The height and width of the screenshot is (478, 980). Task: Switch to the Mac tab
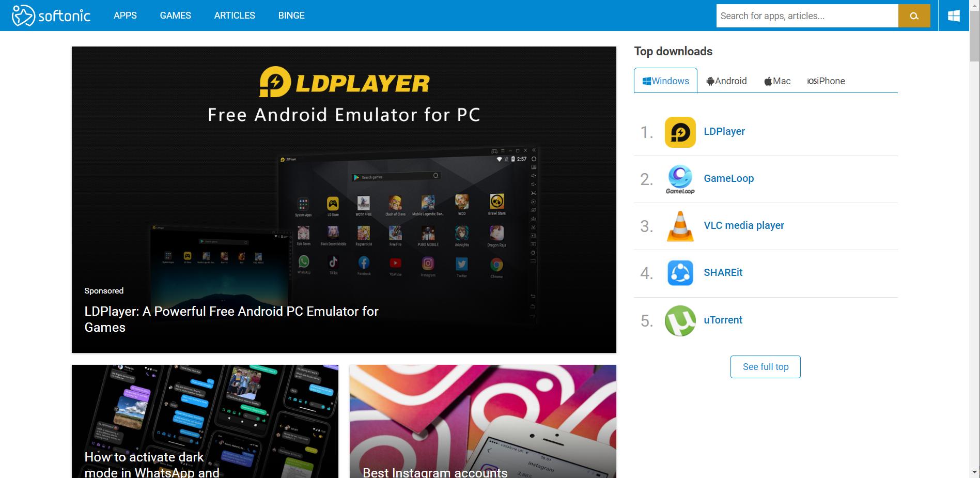(777, 81)
